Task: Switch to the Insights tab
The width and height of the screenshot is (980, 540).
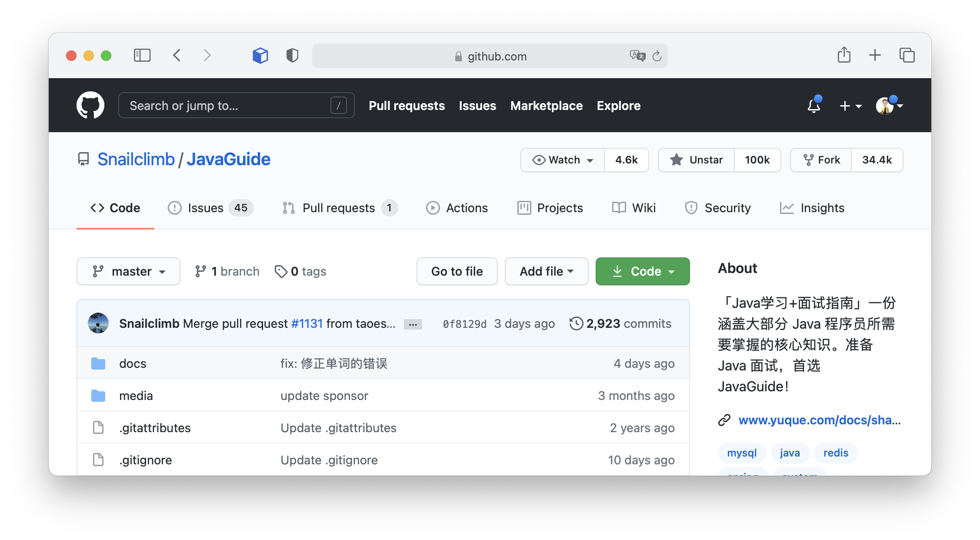Action: tap(812, 208)
